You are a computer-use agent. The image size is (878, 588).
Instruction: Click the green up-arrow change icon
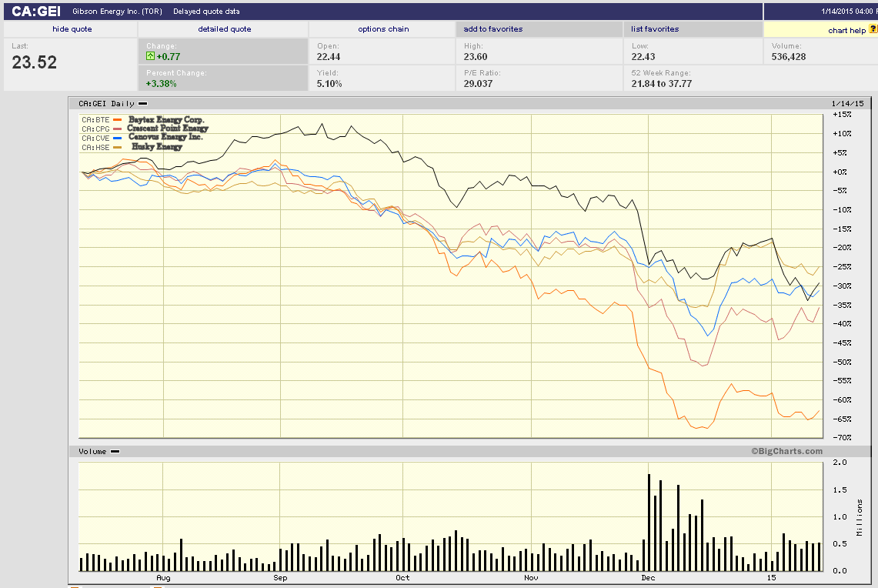tap(150, 56)
